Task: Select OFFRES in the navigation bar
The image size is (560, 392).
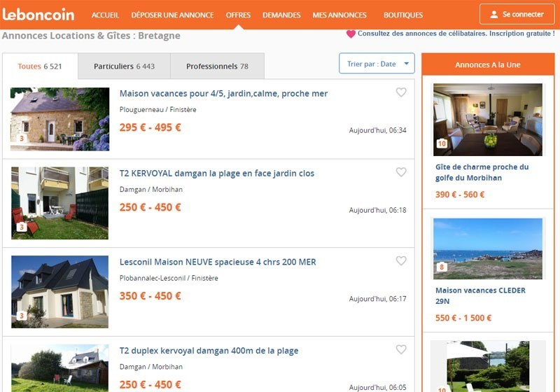Action: coord(238,15)
